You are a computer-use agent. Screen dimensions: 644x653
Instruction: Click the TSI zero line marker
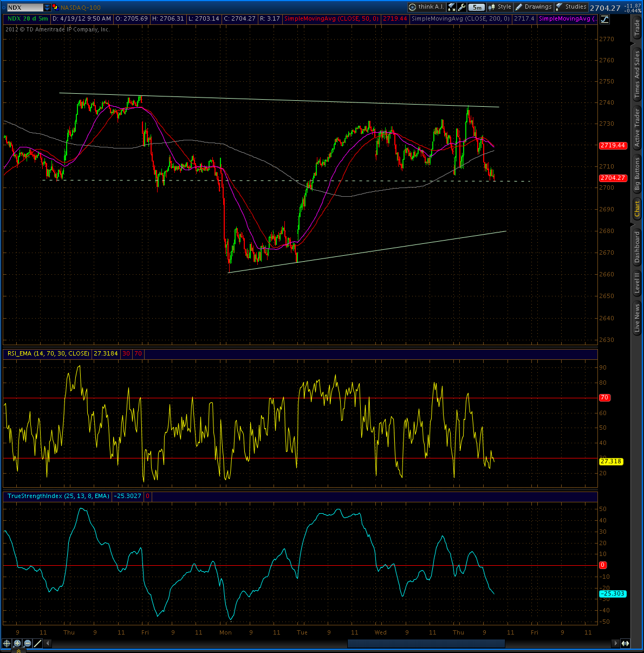(603, 565)
